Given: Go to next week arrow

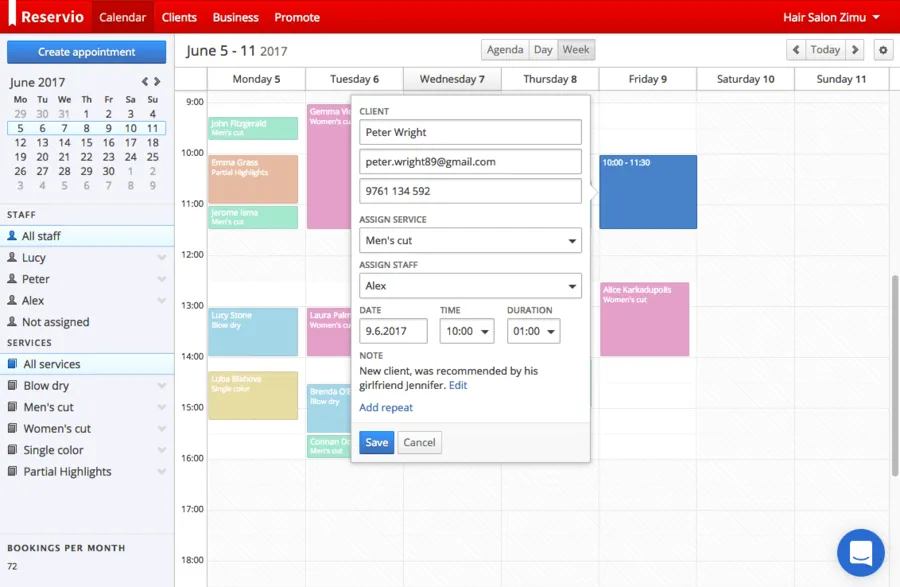Looking at the screenshot, I should tap(854, 50).
